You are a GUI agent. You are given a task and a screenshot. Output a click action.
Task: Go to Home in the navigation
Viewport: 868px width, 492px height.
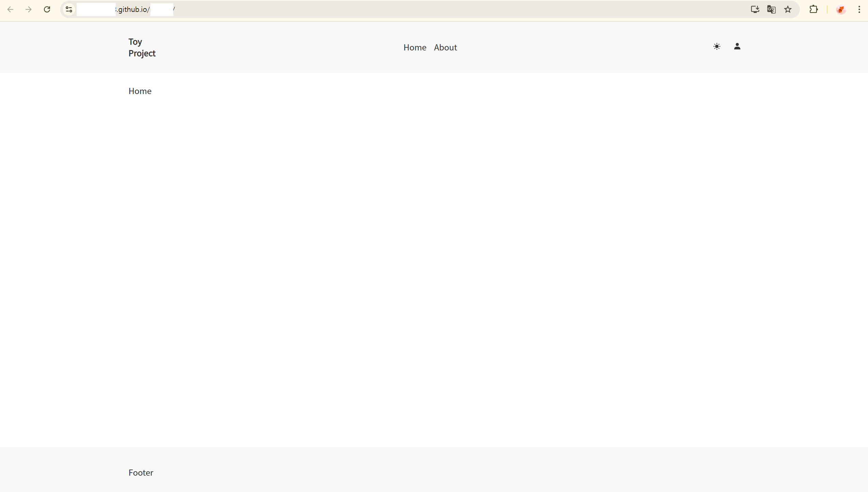click(x=415, y=47)
